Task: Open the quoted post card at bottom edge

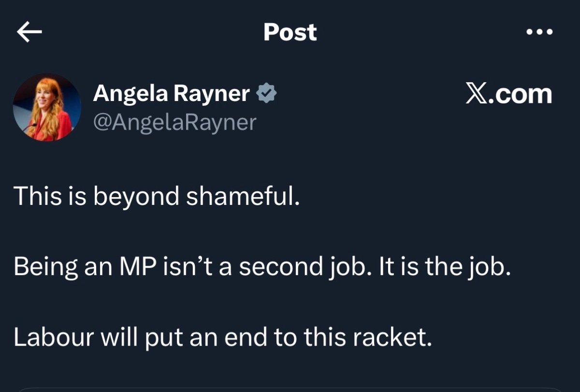Action: (290, 389)
